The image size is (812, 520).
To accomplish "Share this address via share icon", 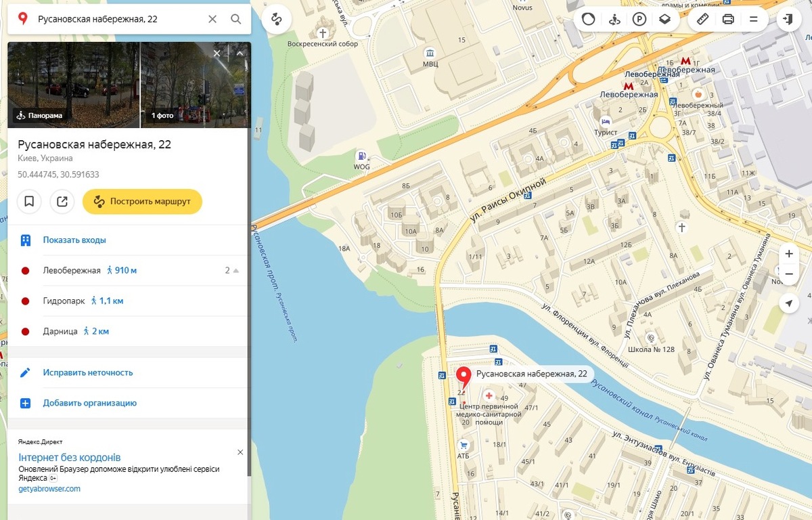I will pos(62,201).
